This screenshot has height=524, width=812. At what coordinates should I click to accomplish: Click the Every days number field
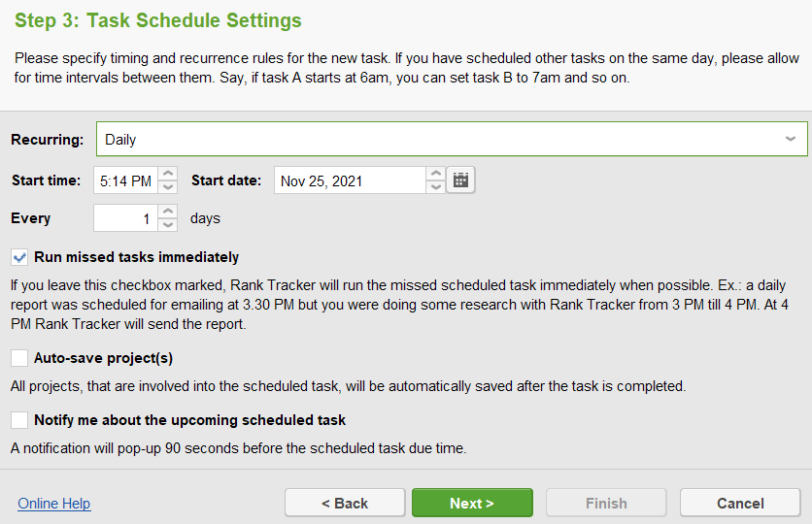coord(126,218)
